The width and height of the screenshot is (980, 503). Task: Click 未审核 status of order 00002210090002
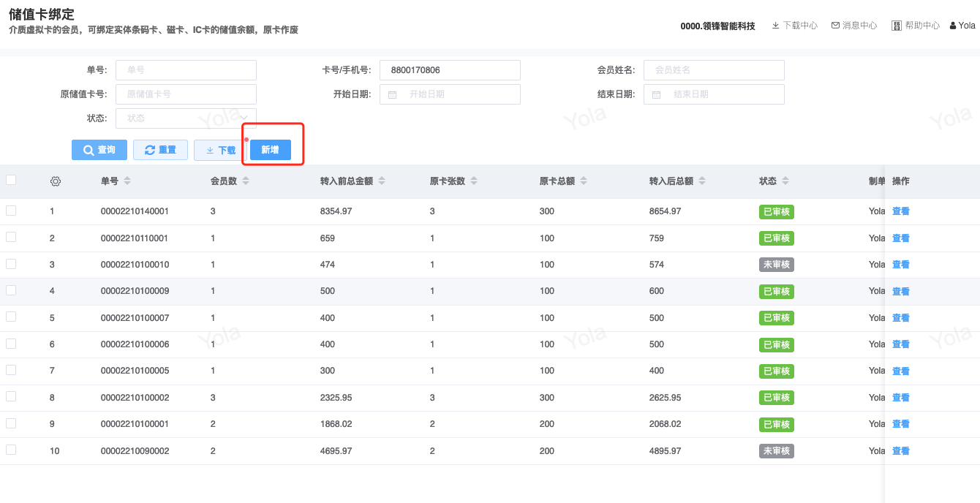[777, 451]
